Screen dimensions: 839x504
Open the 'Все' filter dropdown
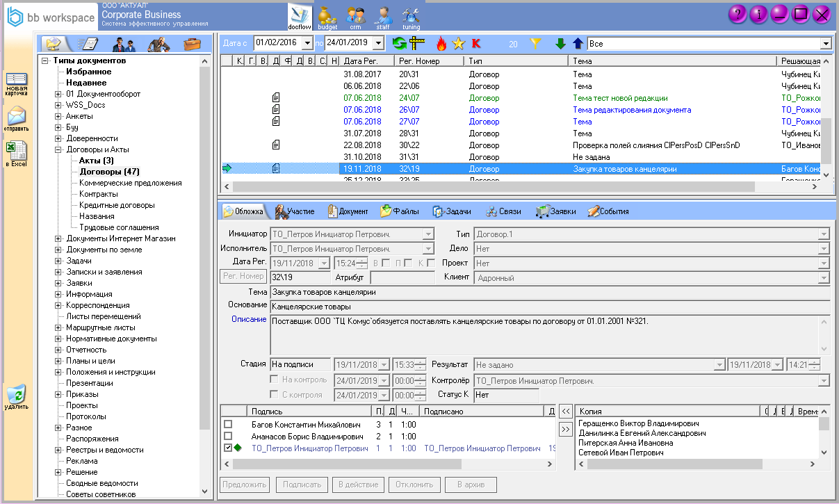[x=825, y=44]
